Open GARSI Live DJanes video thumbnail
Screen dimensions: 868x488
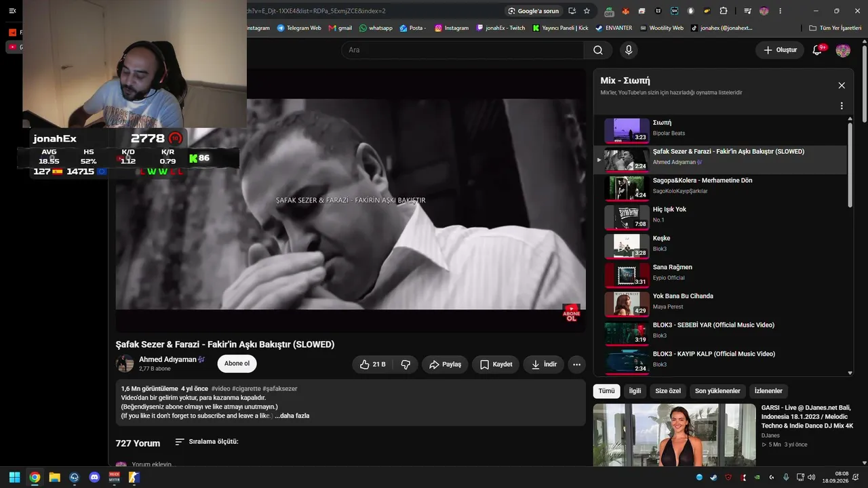[674, 435]
